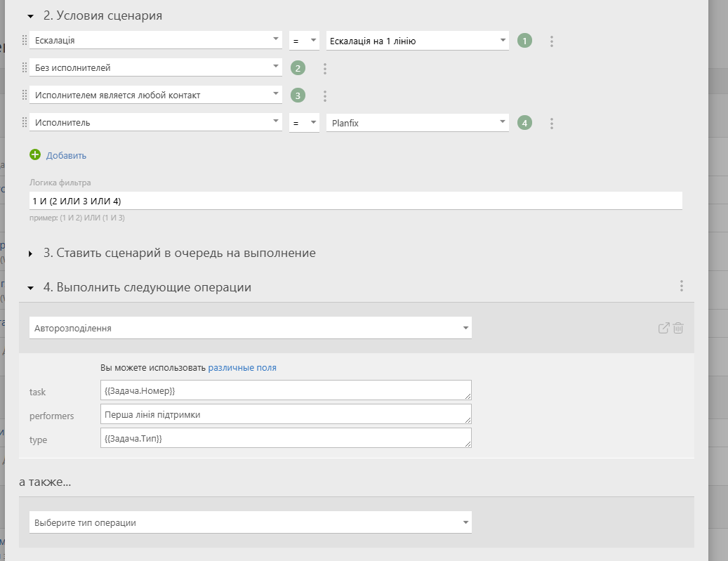This screenshot has height=561, width=728.
Task: Click the пример: (1 И 2) ИЛИ (1 И 3) hint
Action: point(77,218)
